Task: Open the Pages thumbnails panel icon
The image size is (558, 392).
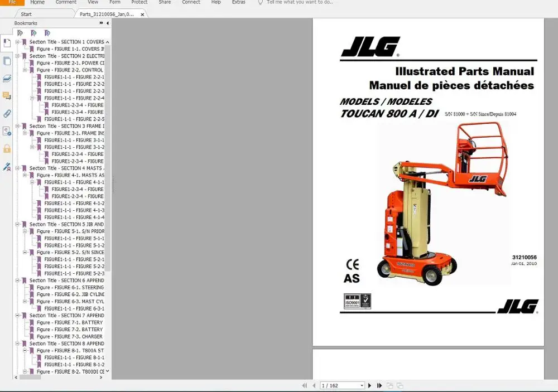Action: [x=7, y=61]
